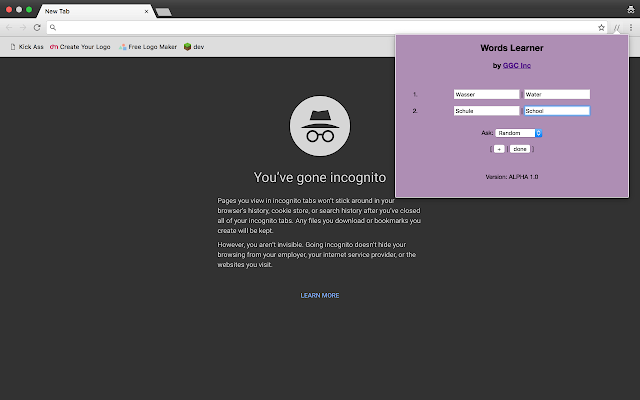Edit the Wasser word field
This screenshot has height=400, width=640.
pos(486,94)
